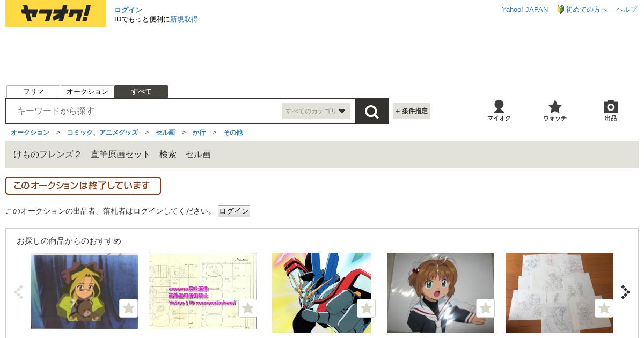Click the 新規取得 link

coord(184,19)
